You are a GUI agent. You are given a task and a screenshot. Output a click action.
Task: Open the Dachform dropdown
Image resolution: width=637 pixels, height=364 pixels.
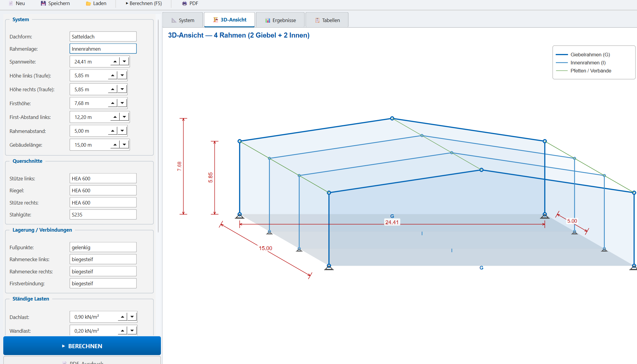[x=103, y=37]
